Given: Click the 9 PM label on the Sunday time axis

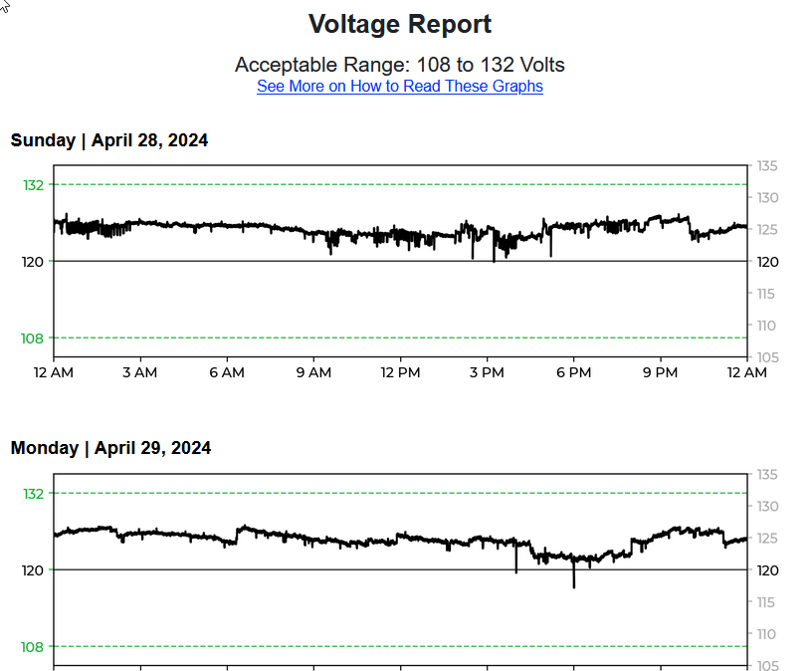Looking at the screenshot, I should click(661, 372).
